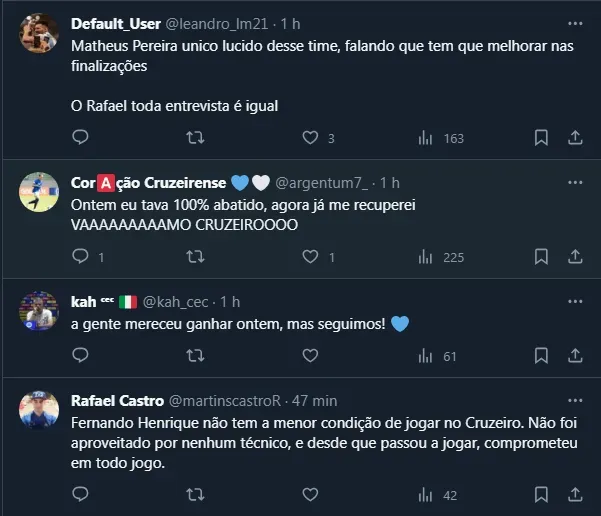This screenshot has width=601, height=516.
Task: View analytics for Rafael Castro's tweet
Action: click(425, 494)
